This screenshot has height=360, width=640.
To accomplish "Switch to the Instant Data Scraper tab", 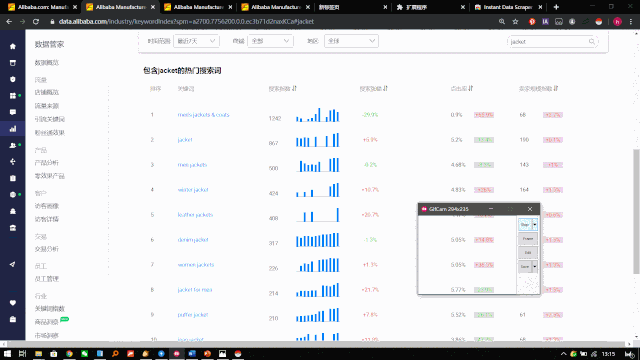I will coord(508,7).
